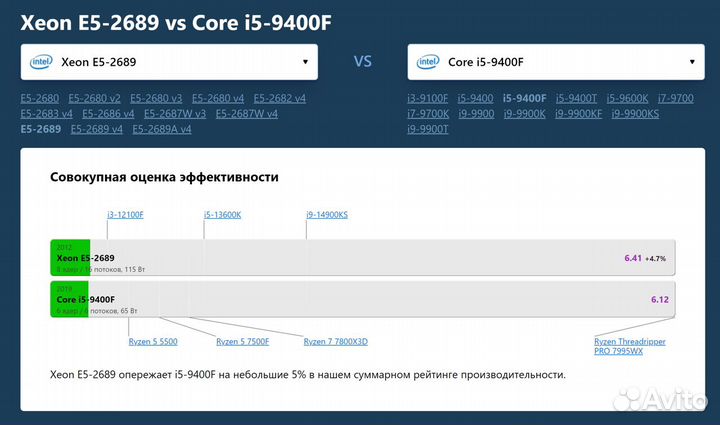The width and height of the screenshot is (720, 425).
Task: Click the +4.7% difference label
Action: 655,259
